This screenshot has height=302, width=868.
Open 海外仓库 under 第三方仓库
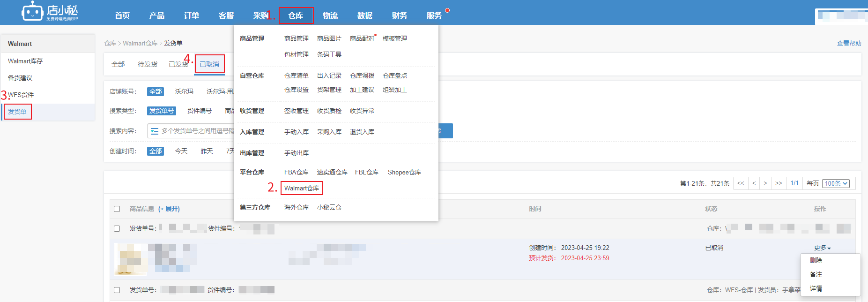coord(297,207)
